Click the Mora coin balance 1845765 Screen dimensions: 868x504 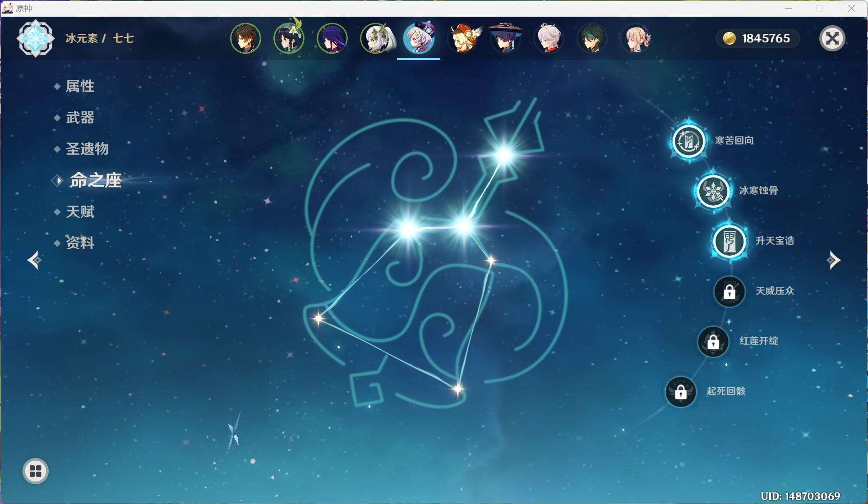(x=758, y=38)
